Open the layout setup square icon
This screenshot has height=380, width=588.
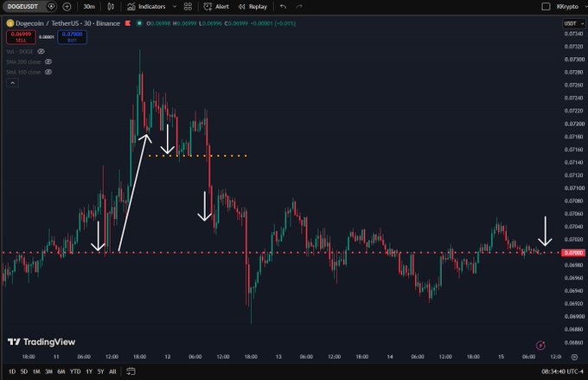tap(546, 6)
